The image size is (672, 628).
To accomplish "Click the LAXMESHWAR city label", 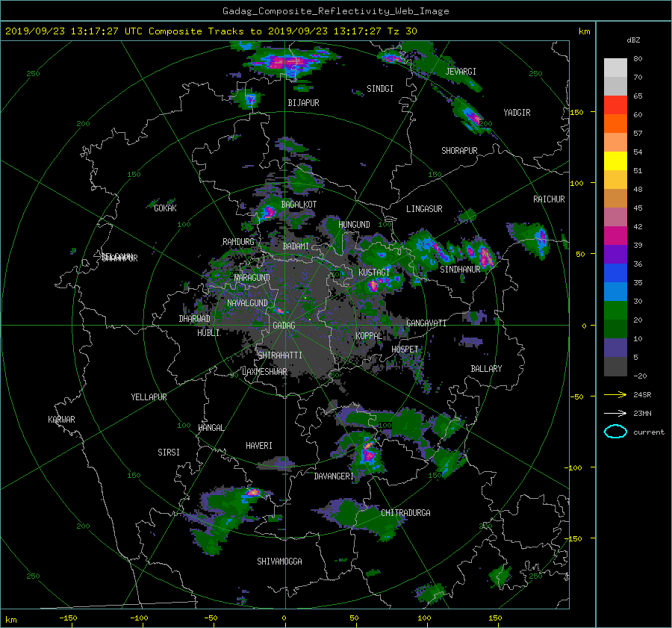I will (x=264, y=372).
